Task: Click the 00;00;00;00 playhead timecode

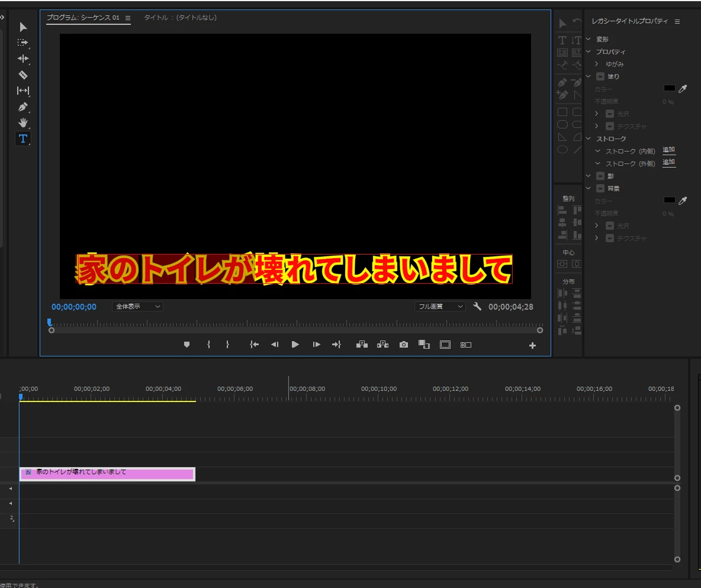Action: tap(74, 307)
